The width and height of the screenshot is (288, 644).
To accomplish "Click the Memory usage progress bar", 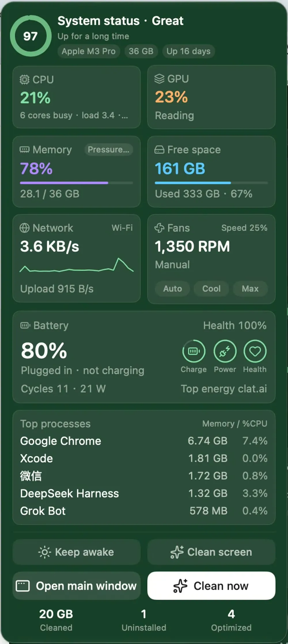I will point(77,183).
